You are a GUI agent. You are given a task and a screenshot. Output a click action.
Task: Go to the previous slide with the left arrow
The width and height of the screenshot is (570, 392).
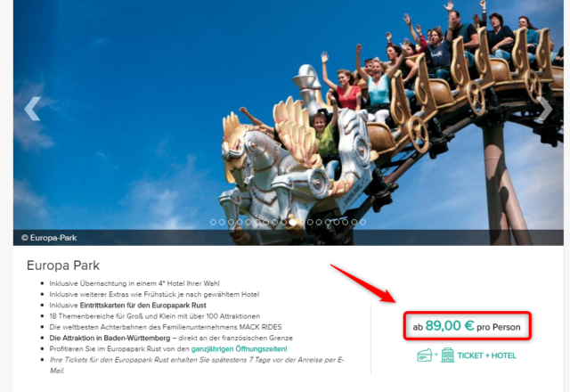(x=32, y=109)
